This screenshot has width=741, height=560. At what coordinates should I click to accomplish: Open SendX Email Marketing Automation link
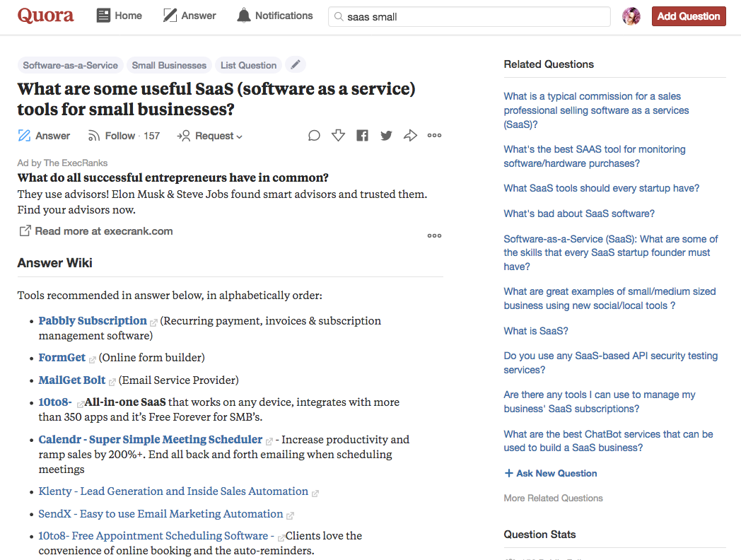click(x=161, y=514)
